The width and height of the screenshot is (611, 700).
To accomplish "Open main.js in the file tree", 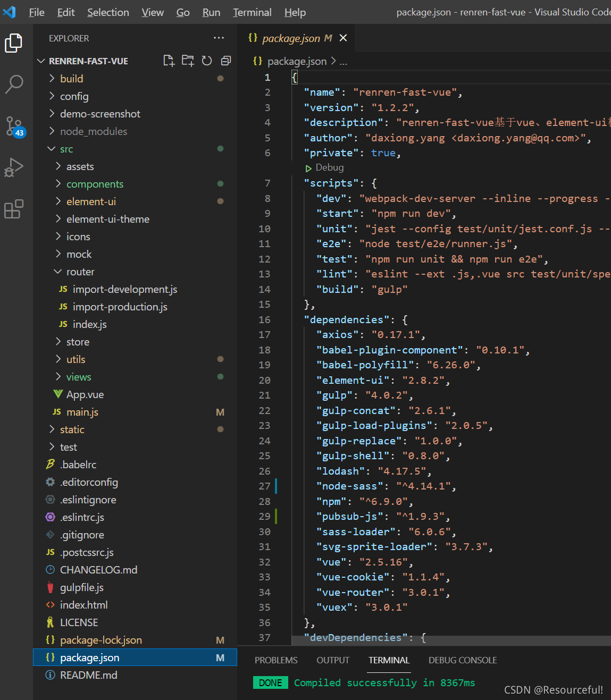I will (82, 412).
